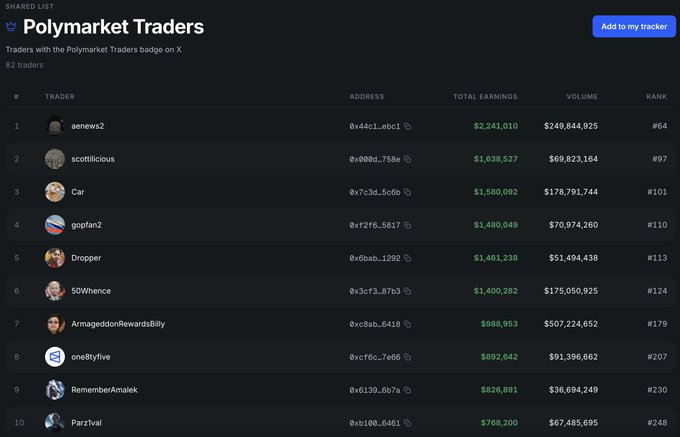Select earnings value $1,638,527
Image resolution: width=680 pixels, height=437 pixels.
tap(496, 159)
